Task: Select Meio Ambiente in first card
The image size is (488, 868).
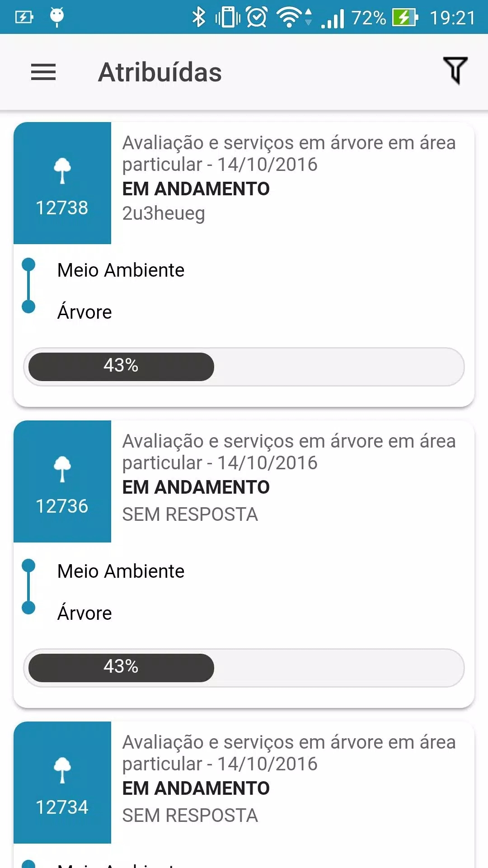Action: click(x=121, y=270)
